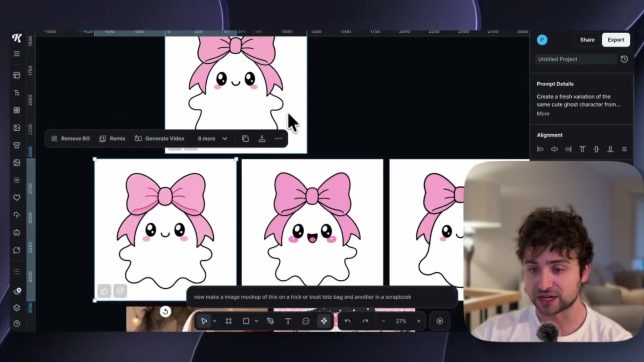Undo the last action

(x=347, y=321)
